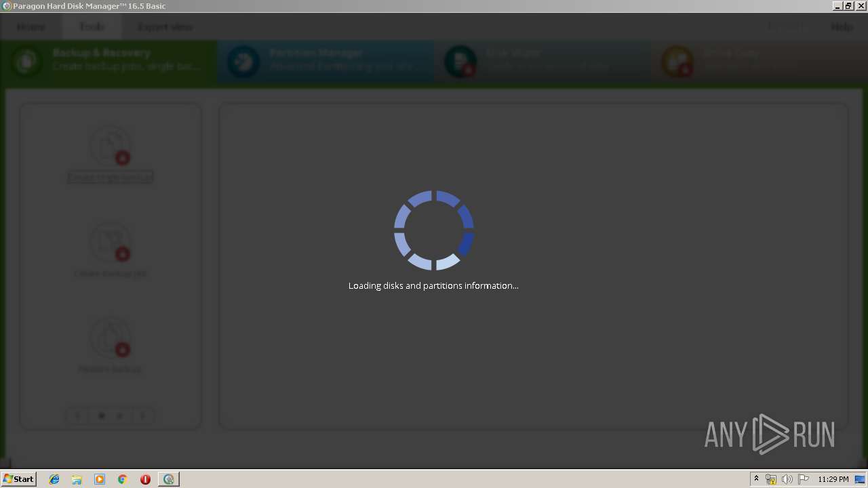Open the Disk Wiper tile

(542, 61)
